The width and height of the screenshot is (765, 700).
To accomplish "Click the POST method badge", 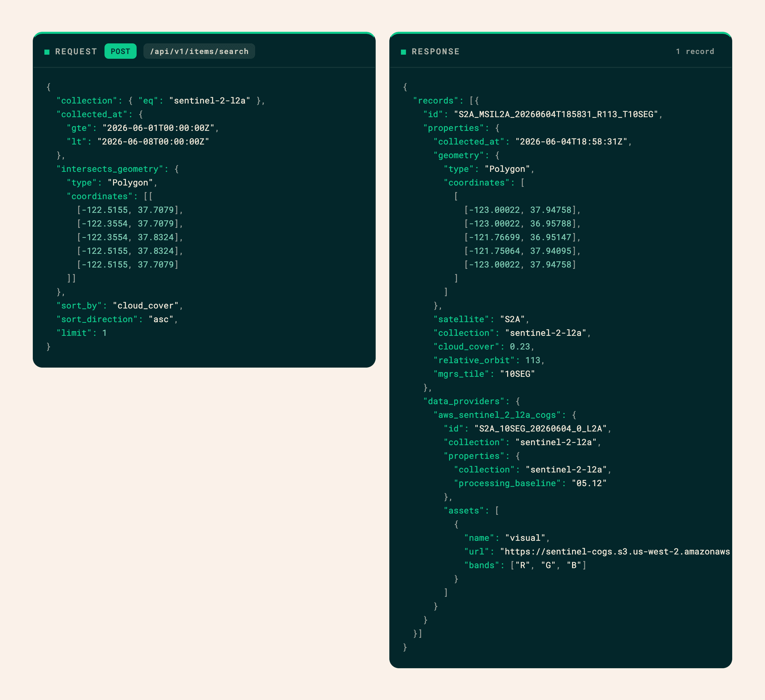I will (x=120, y=51).
